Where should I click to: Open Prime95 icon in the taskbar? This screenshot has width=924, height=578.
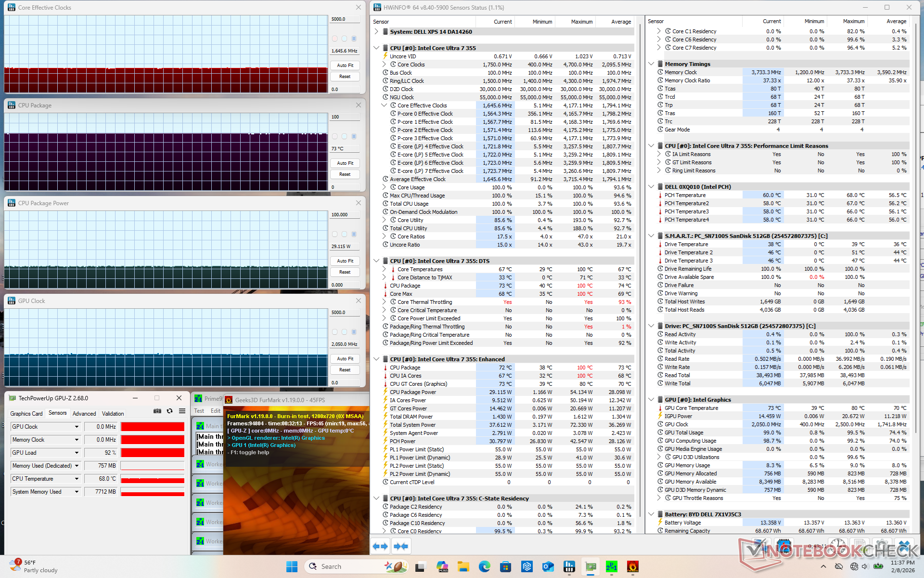(611, 566)
